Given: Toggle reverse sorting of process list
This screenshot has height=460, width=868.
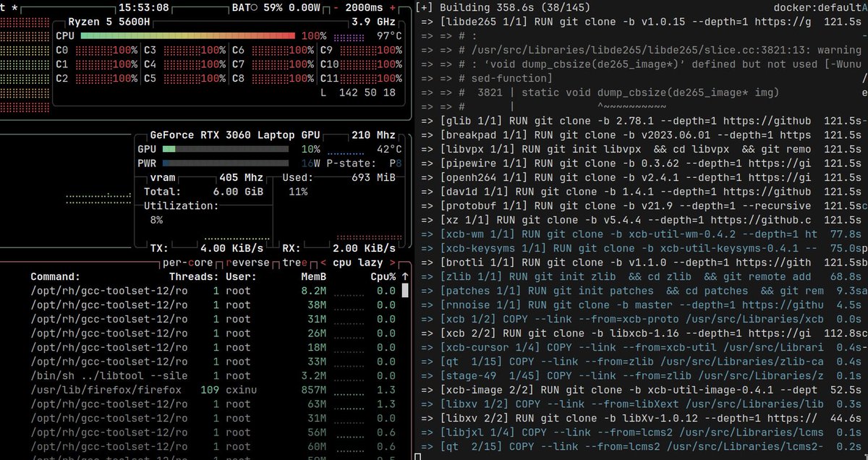Looking at the screenshot, I should click(247, 263).
